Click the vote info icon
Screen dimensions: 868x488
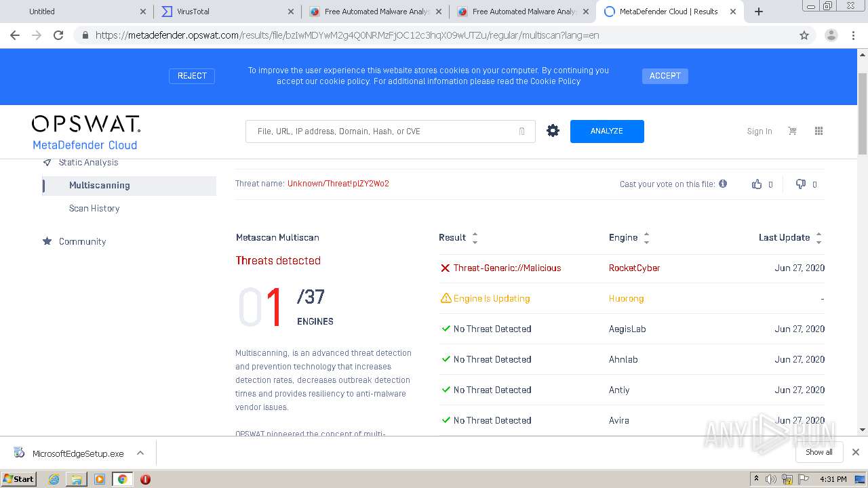pyautogui.click(x=723, y=183)
